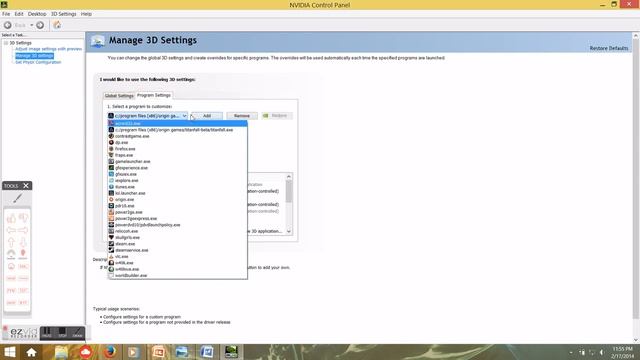Choose power2goexpress.exe from the list
This screenshot has width=640, height=360.
click(178, 218)
